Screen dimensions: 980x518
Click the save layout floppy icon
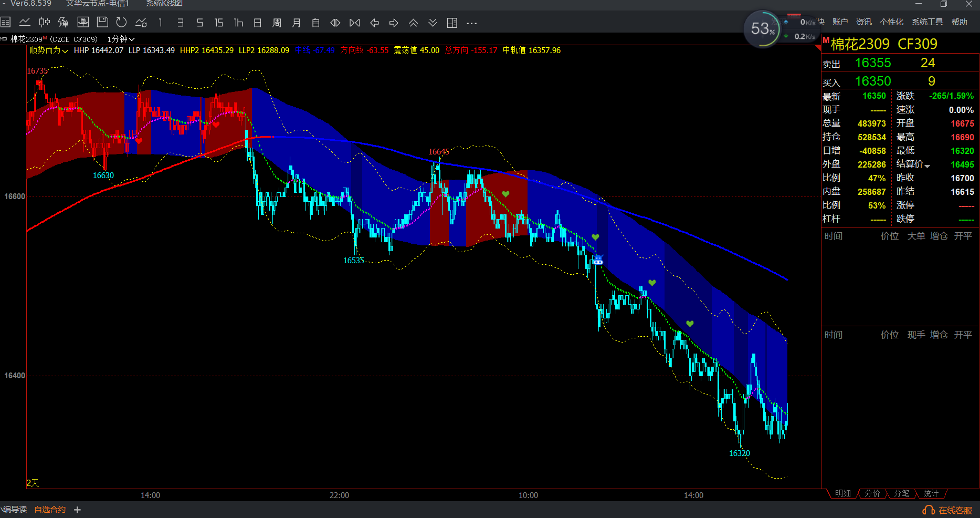tap(102, 23)
